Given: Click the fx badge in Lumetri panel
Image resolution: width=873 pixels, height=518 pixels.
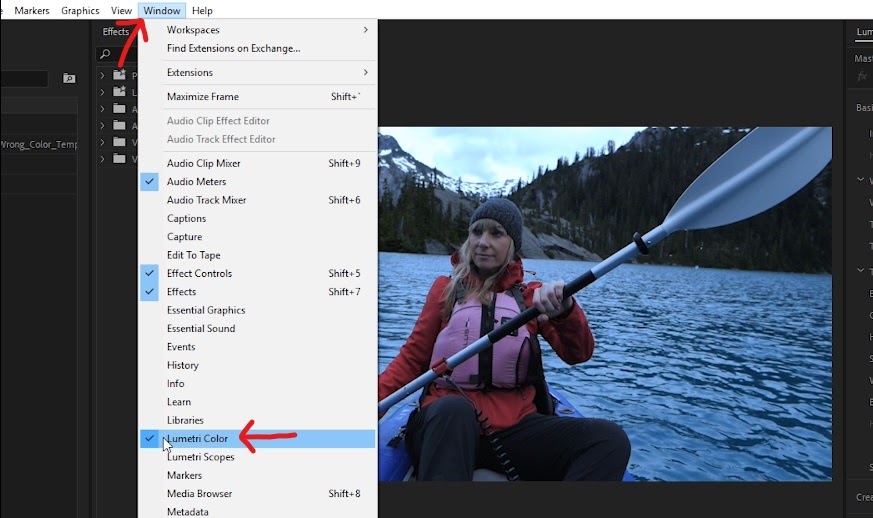Looking at the screenshot, I should point(862,76).
